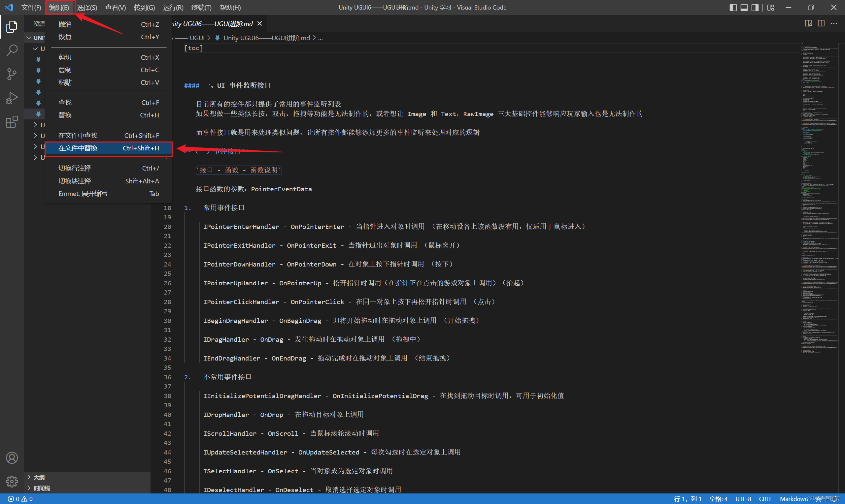Open the 转到(G) menu

point(144,8)
